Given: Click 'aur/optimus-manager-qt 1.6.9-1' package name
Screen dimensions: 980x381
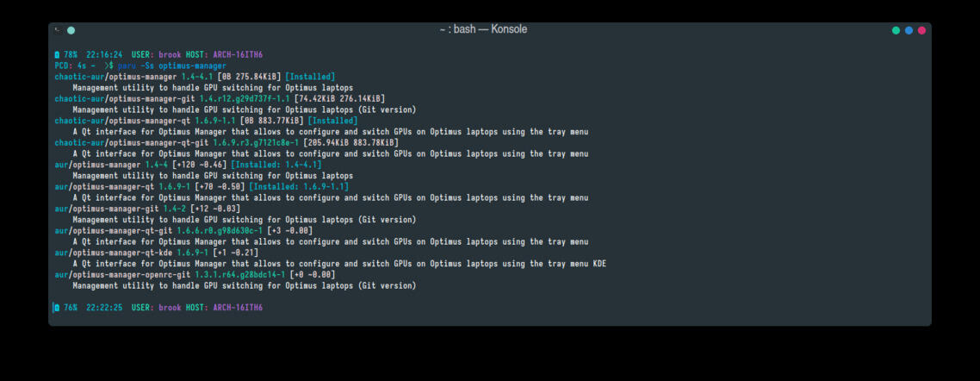Looking at the screenshot, I should point(122,186).
